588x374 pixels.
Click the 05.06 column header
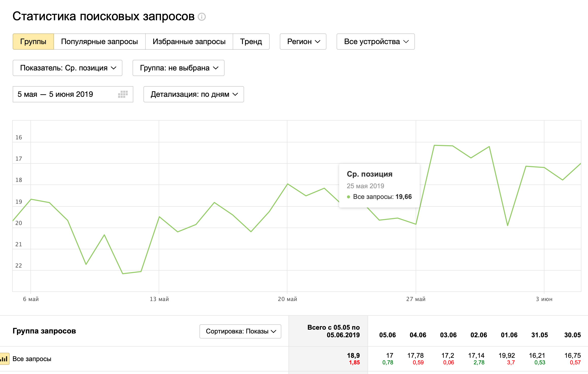point(387,335)
